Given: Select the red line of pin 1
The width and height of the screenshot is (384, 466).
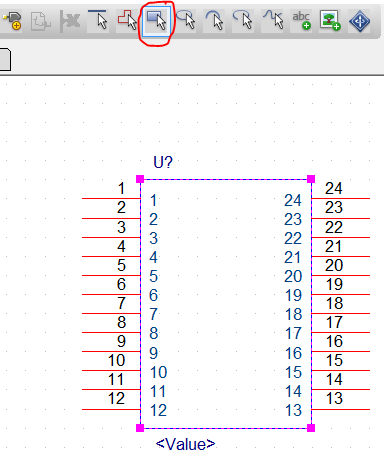Looking at the screenshot, I should tap(111, 199).
